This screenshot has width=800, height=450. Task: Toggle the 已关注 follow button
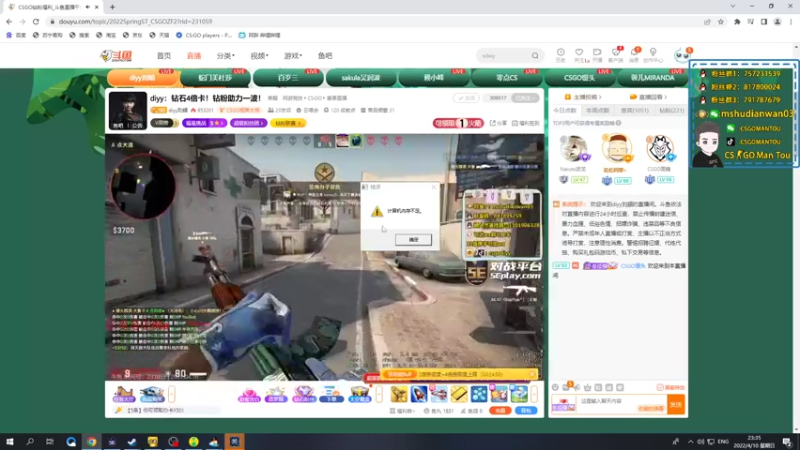(x=526, y=98)
